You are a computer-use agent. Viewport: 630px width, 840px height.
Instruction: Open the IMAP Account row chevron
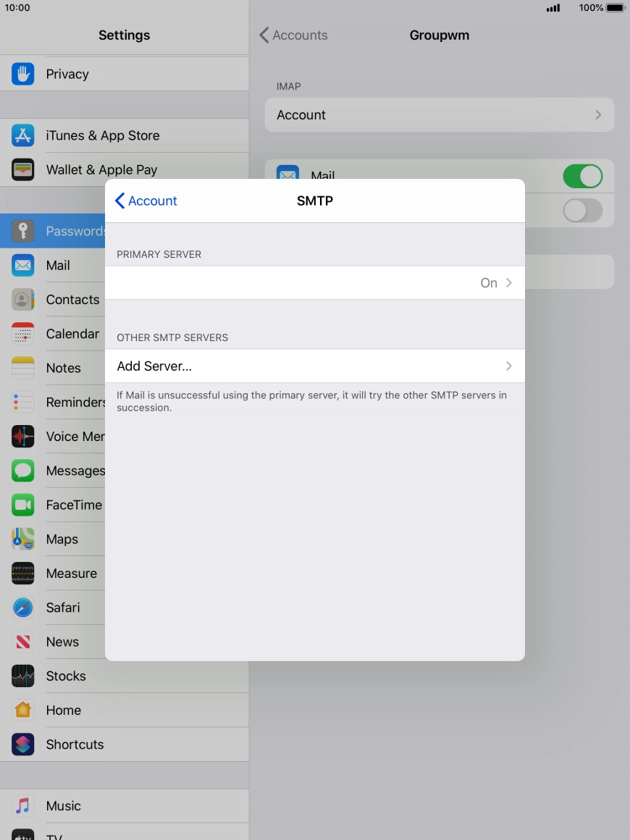coord(597,115)
